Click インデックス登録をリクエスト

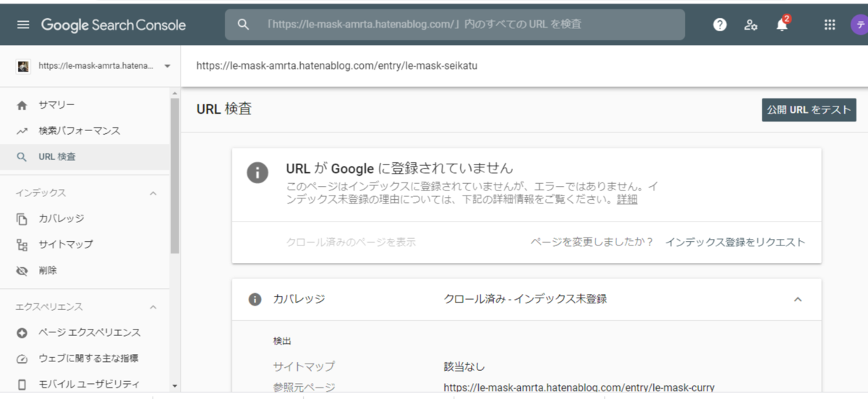[735, 242]
